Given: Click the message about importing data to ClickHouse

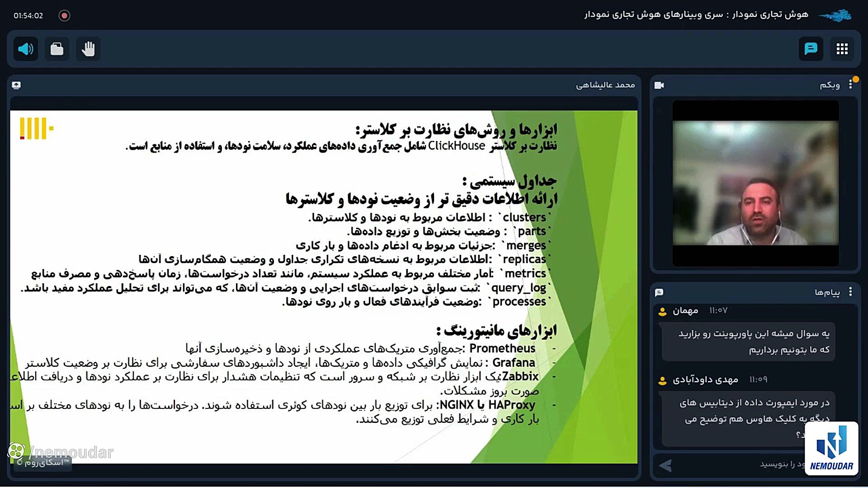Looking at the screenshot, I should 749,418.
